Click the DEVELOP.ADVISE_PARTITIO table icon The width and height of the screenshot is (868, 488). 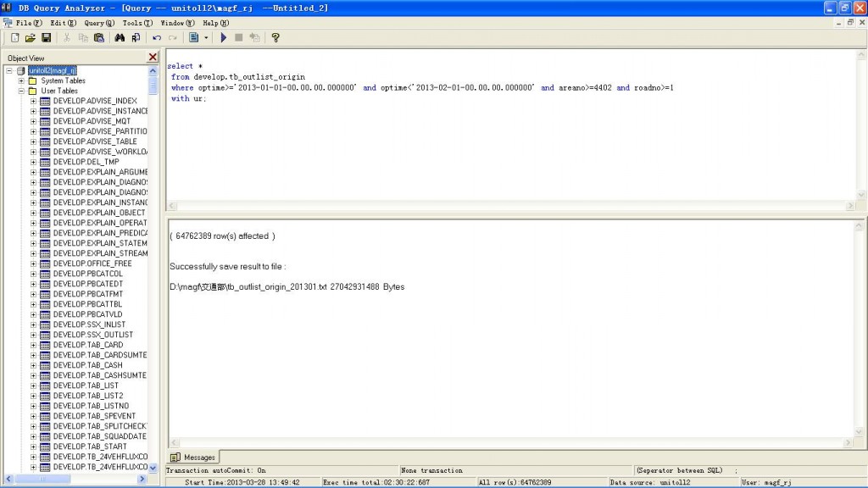click(45, 131)
